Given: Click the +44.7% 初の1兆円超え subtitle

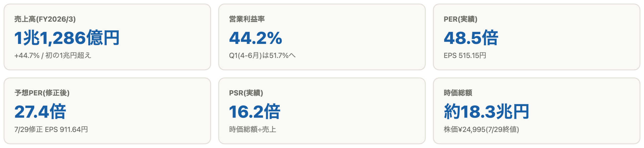Looking at the screenshot, I should click(x=53, y=55).
